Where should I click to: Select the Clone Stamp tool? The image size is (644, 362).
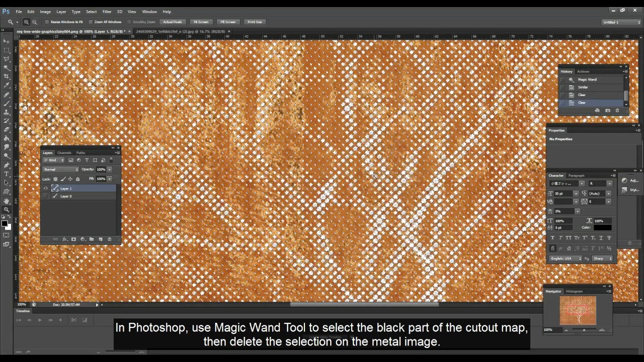pos(7,112)
